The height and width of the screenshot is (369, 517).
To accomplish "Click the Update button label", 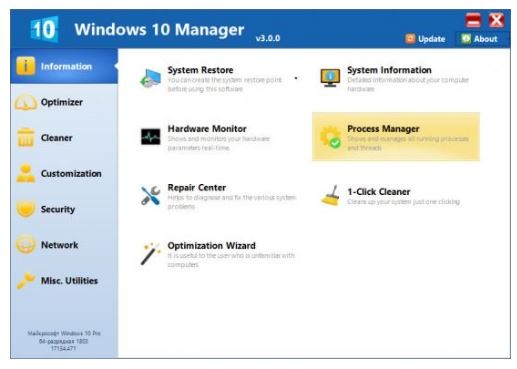I will pyautogui.click(x=432, y=39).
